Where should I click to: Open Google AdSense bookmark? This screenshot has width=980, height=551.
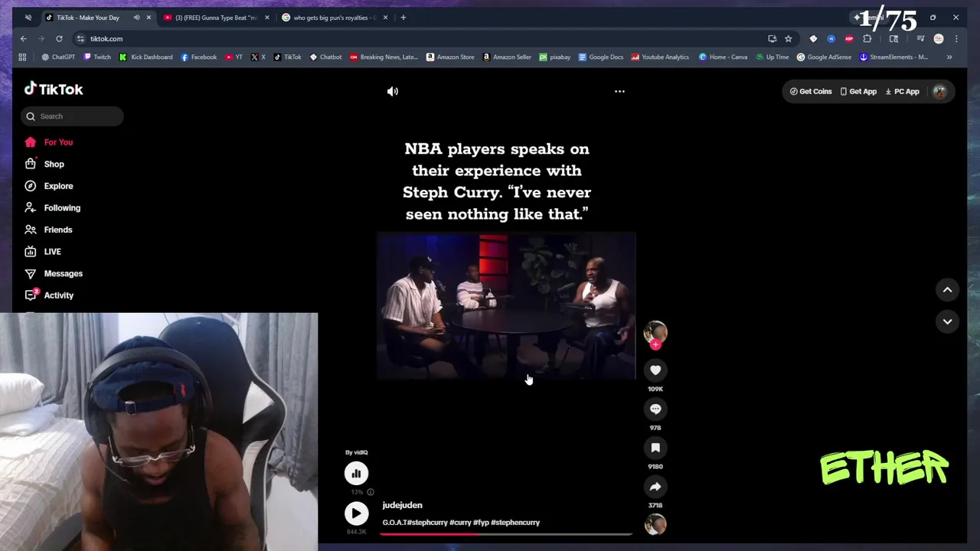click(x=824, y=57)
